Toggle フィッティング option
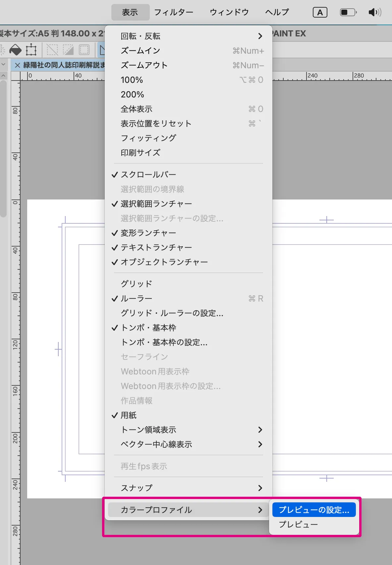392x565 pixels. (189, 138)
